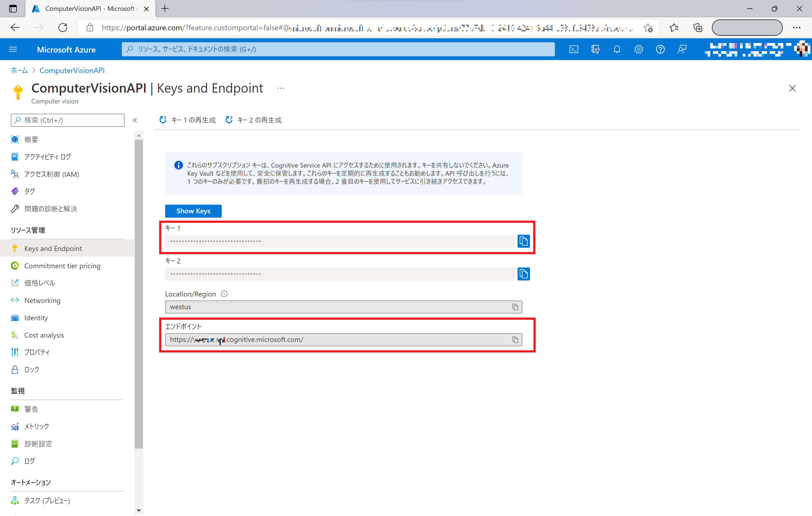Show Location/Region info tooltip icon

(224, 294)
